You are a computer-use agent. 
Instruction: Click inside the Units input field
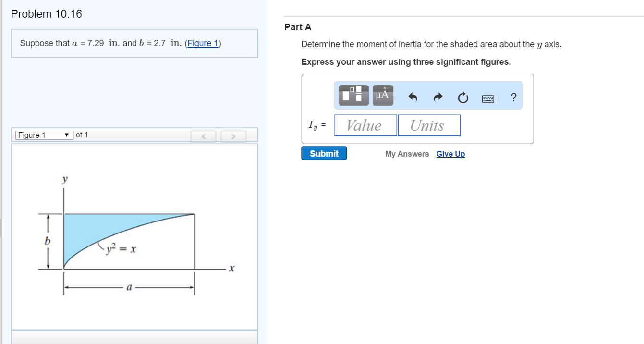click(429, 125)
